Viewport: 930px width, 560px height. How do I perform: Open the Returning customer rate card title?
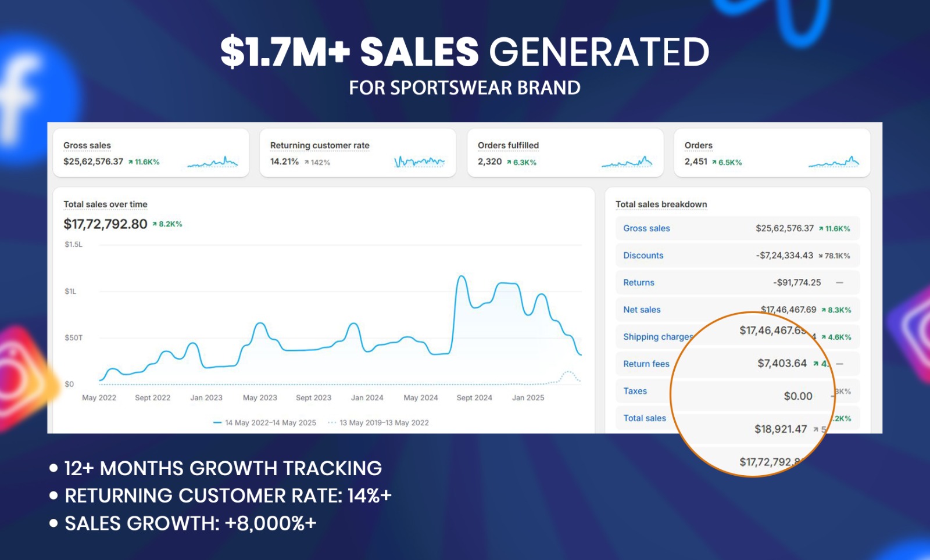tap(320, 145)
